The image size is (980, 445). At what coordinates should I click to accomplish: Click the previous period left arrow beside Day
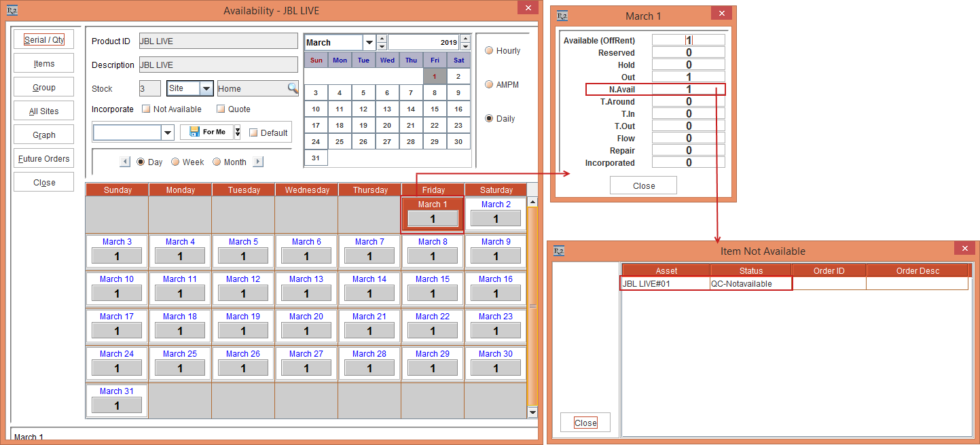[x=125, y=162]
